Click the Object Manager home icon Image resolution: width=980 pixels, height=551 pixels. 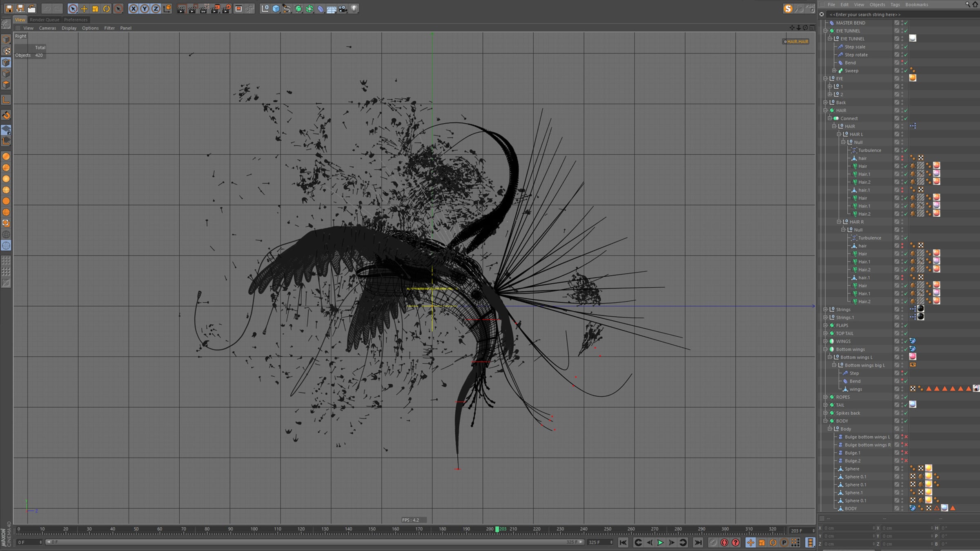pyautogui.click(x=975, y=4)
